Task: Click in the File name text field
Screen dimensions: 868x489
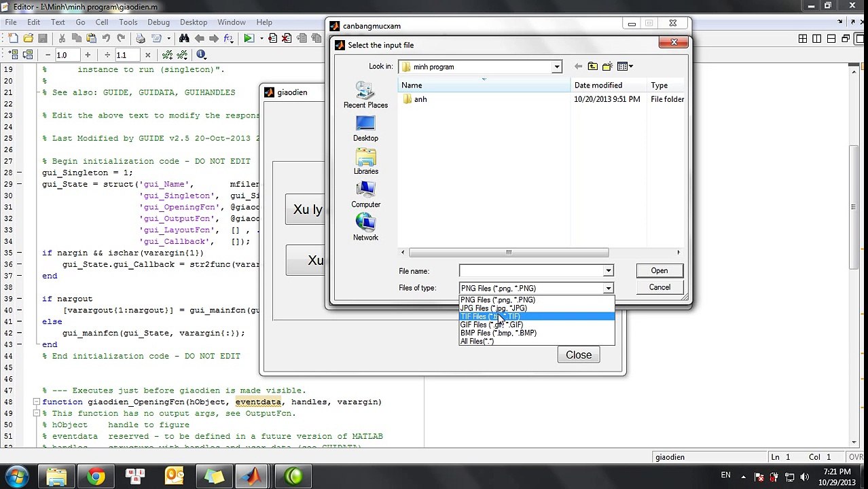Action: (x=530, y=271)
